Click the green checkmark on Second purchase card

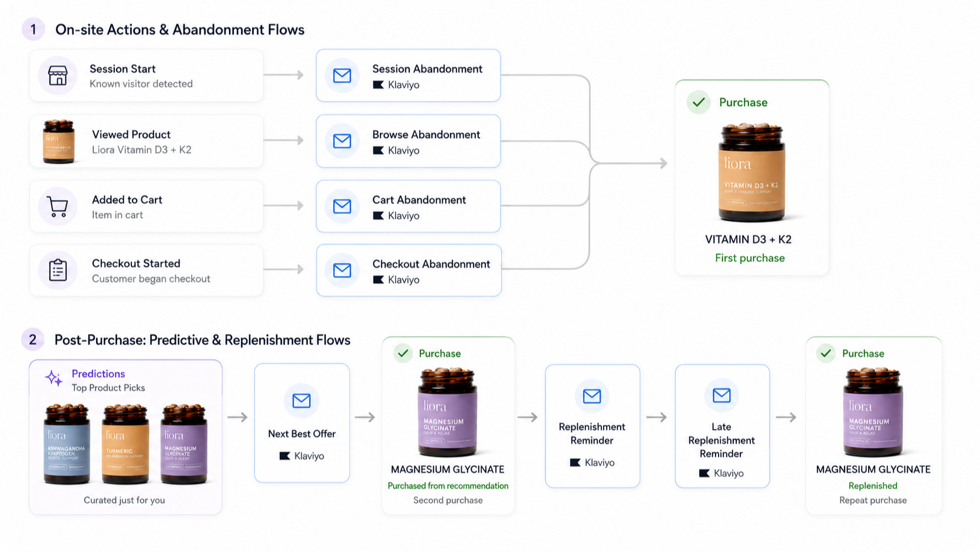[403, 353]
